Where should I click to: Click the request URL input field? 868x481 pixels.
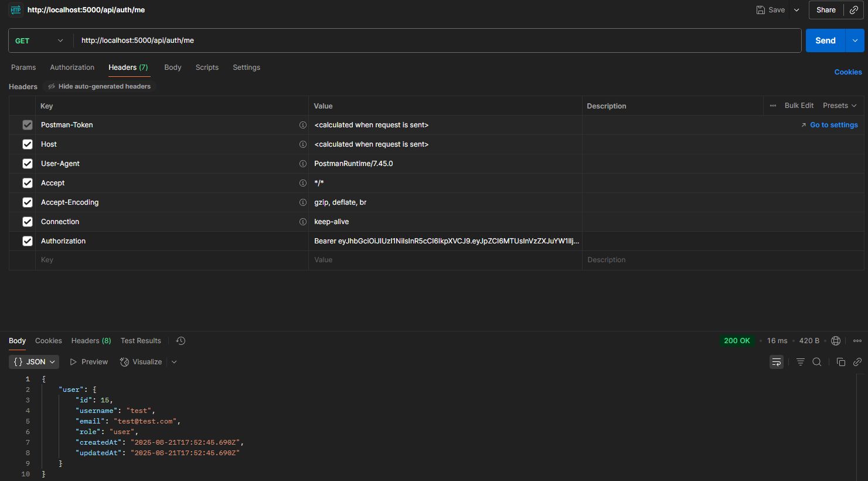coord(434,40)
